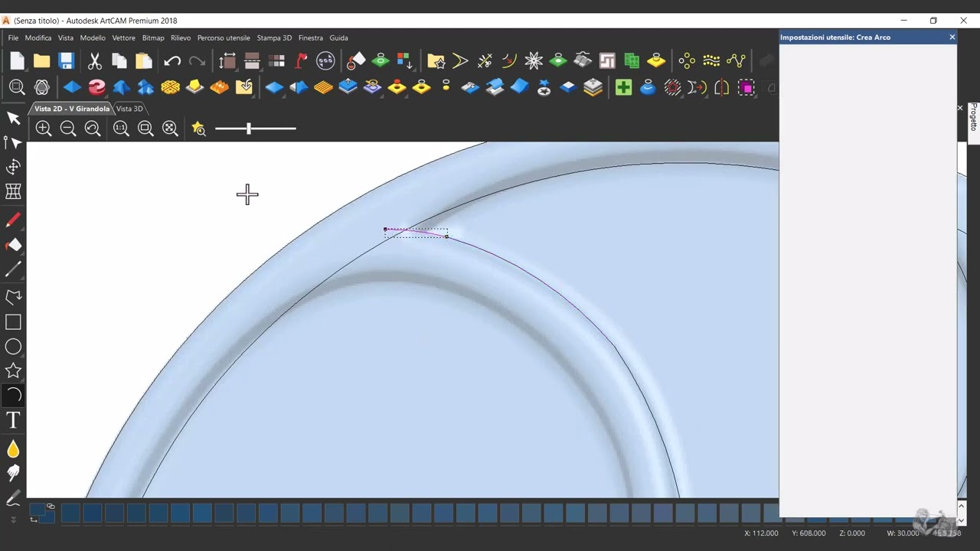Select the arrow selection tool in left toolbar
Image resolution: width=980 pixels, height=551 pixels.
coord(13,118)
